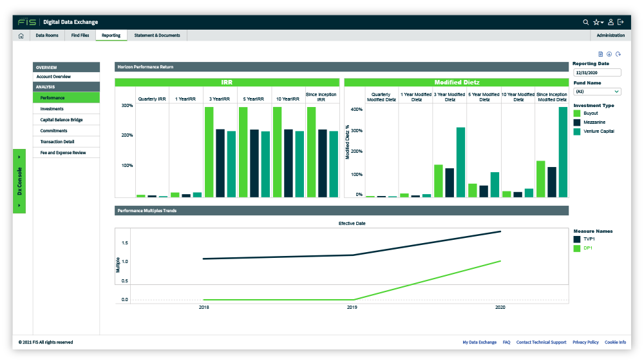Toggle Buyout legend swatch
The height and width of the screenshot is (363, 644).
coord(577,113)
